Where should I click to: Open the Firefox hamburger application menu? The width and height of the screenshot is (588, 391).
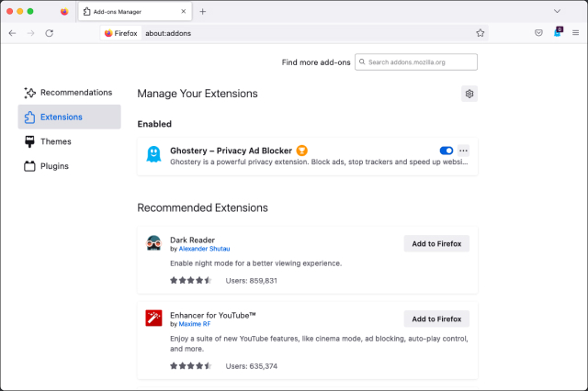(575, 33)
